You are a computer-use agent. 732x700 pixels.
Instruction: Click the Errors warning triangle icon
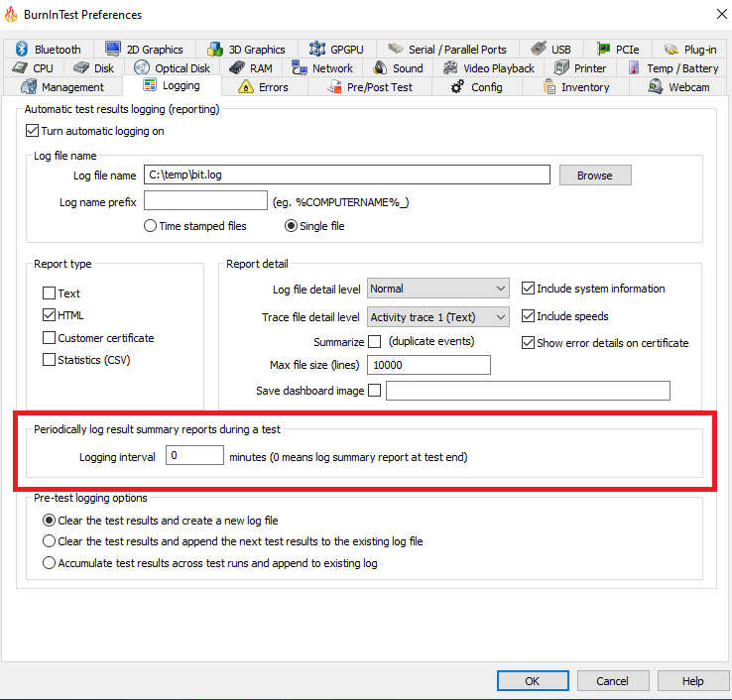[246, 87]
